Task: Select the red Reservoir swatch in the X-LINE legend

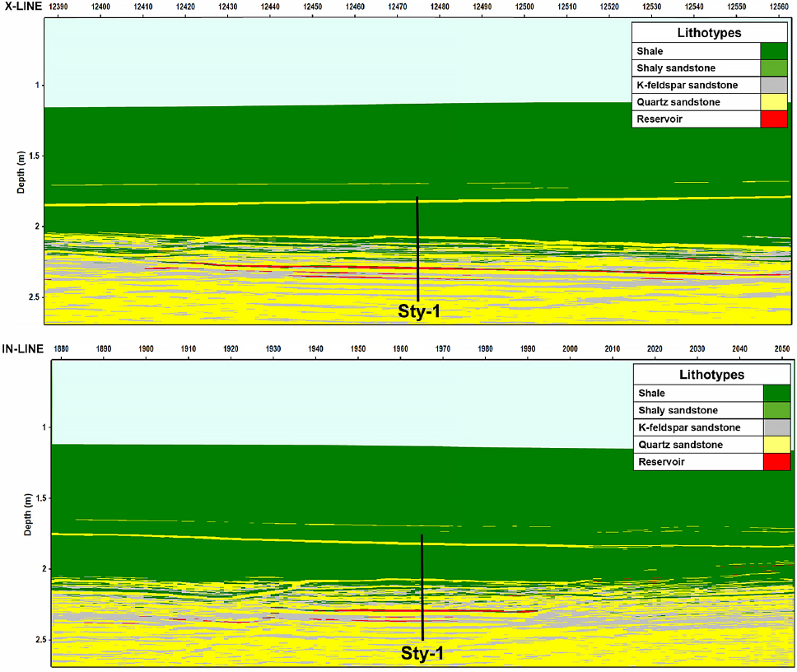Action: click(773, 119)
